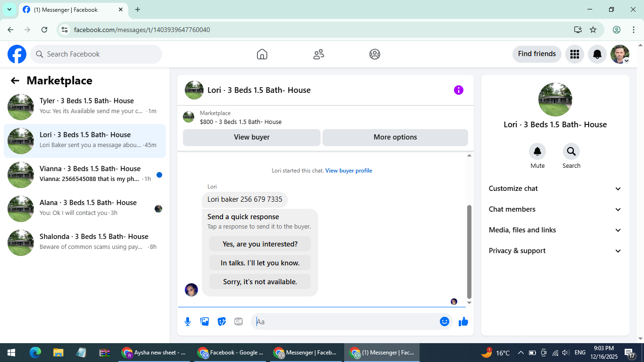Screen dimensions: 644x362
Task: Click the $800 - 3 Beds 1.5 Bath- House listing text
Action: pyautogui.click(x=240, y=122)
